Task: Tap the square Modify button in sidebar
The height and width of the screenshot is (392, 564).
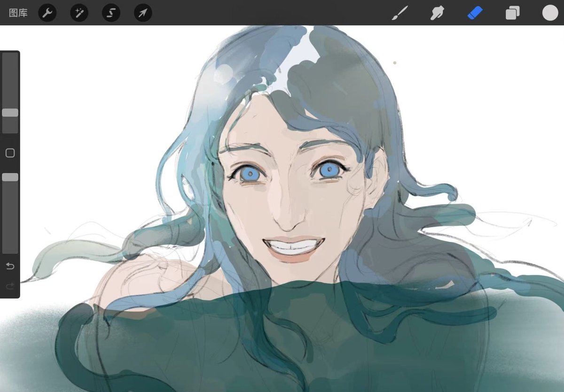Action: click(10, 153)
